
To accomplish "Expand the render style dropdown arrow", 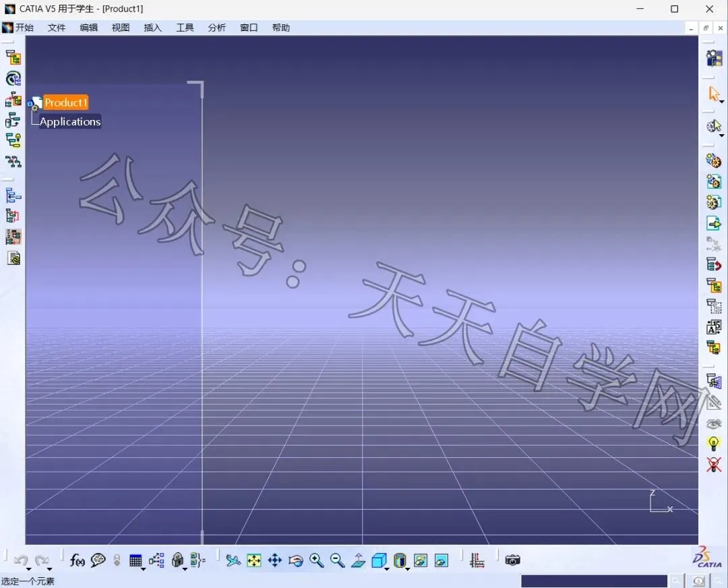I will (408, 569).
